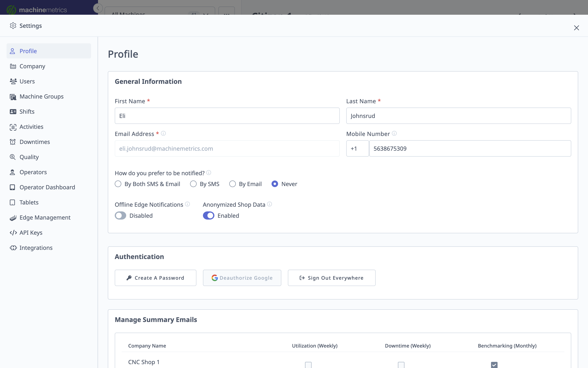
Task: Uncheck Benchmarking (Monthly) box for CNC Shop 1
Action: 494,365
